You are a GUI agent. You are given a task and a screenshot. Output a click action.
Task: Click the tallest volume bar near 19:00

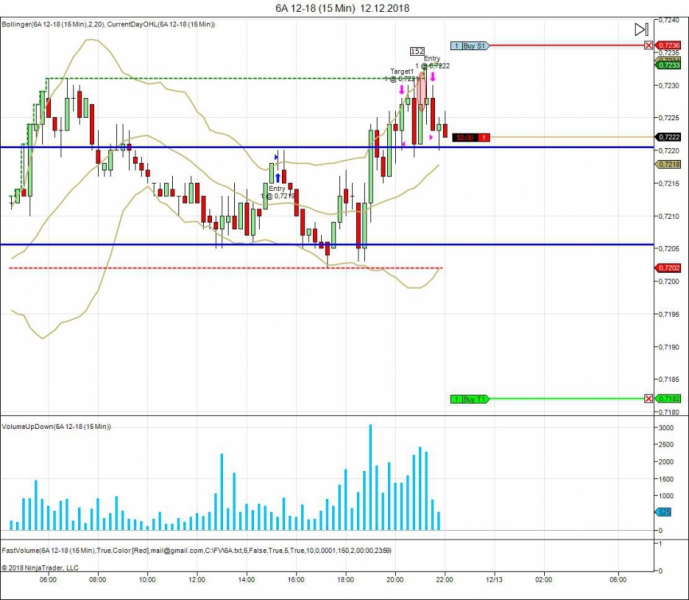pos(370,477)
